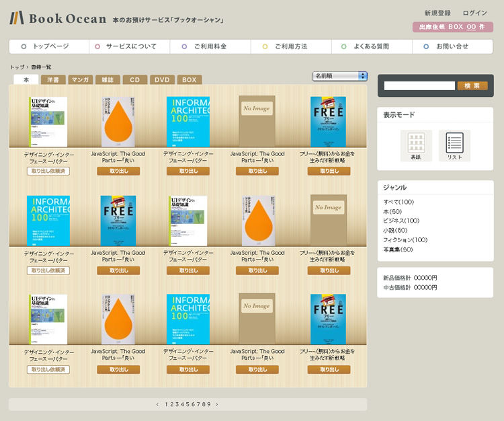
Task: Click 取り出し依頼済 button in first shelf
Action: [x=48, y=171]
